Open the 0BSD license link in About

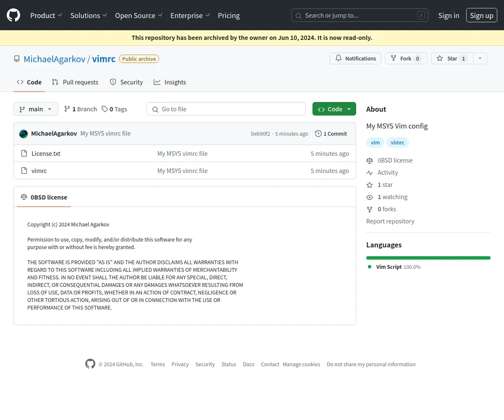click(x=389, y=160)
